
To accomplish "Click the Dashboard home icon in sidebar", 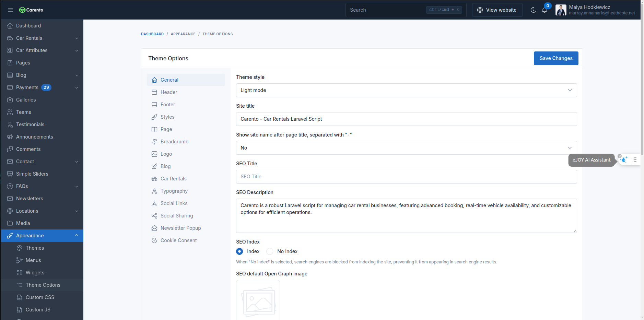I will pos(10,26).
